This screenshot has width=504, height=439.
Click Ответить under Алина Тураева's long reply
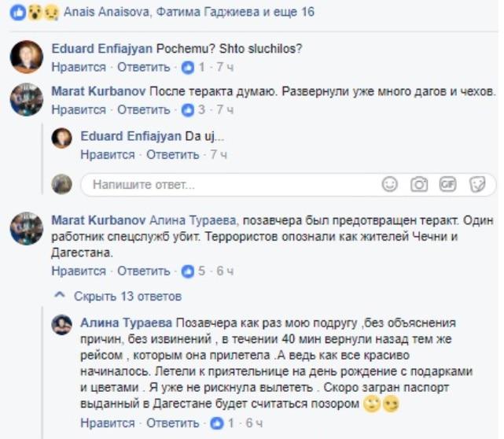point(173,423)
